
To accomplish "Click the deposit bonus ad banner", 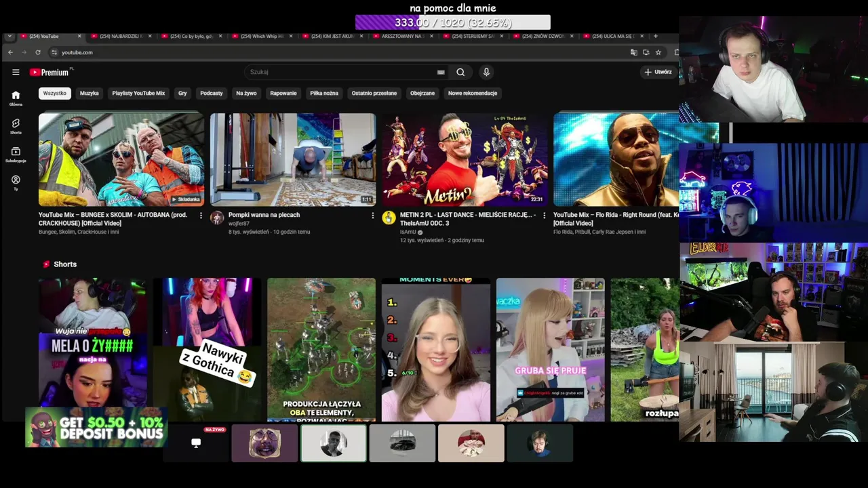I will [x=96, y=428].
